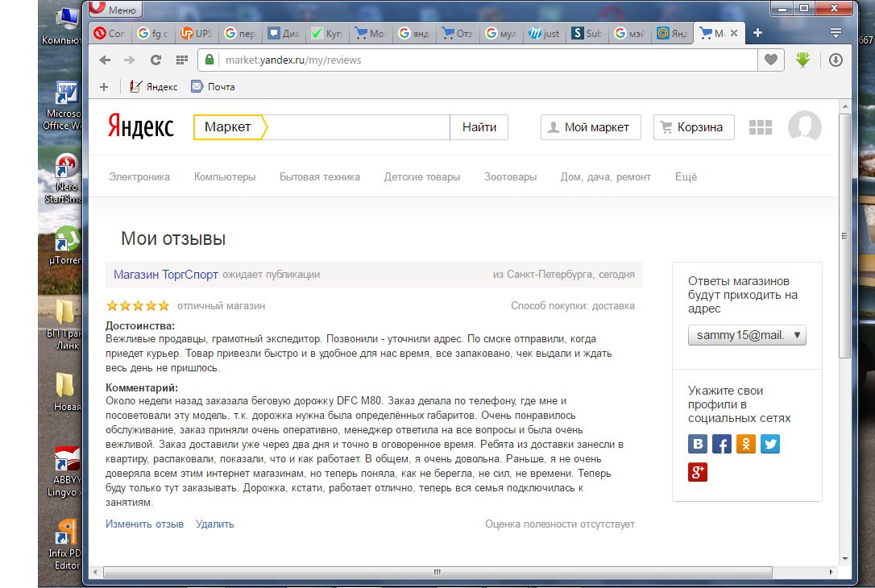Reload the page with the refresh icon
This screenshot has width=875, height=588.
pos(156,60)
